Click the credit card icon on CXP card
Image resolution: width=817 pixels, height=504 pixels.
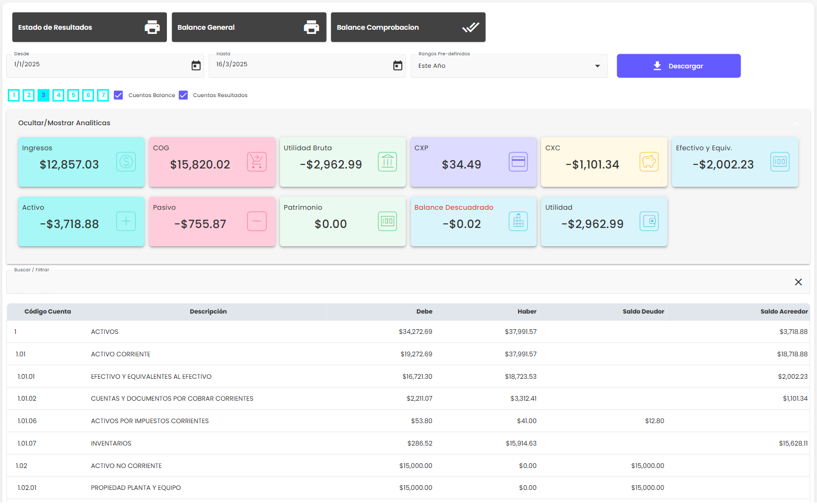(x=518, y=162)
